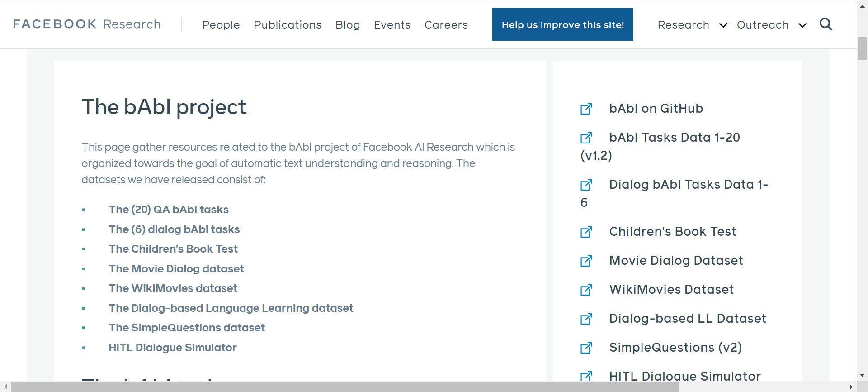Click external link icon beside bAbI Tasks Data 1-20
The width and height of the screenshot is (868, 392).
586,138
